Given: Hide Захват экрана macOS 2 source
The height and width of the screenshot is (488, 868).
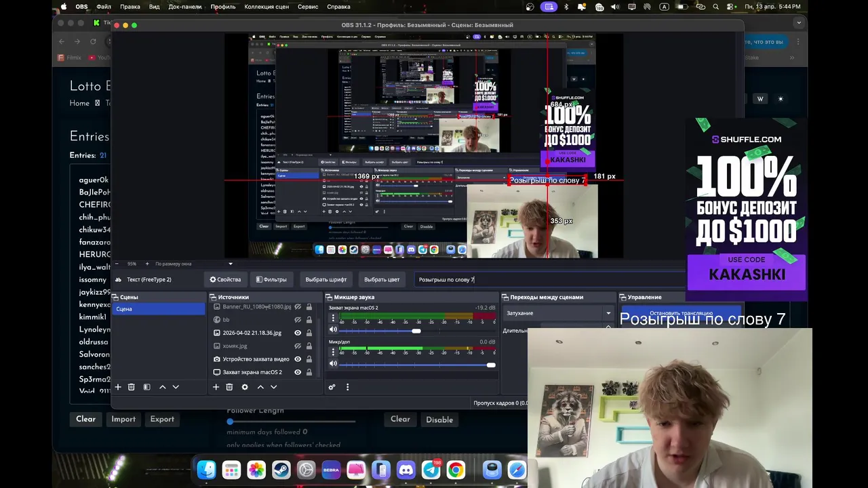Looking at the screenshot, I should tap(298, 372).
